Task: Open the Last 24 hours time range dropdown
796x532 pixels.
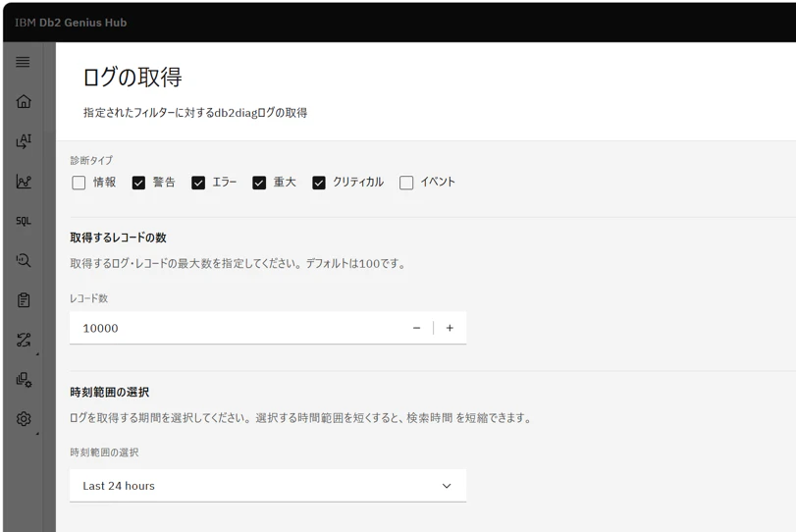Action: coord(268,486)
